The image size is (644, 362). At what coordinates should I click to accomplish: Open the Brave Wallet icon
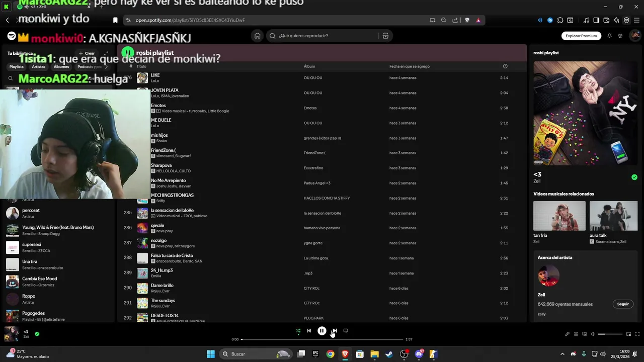tap(606, 20)
